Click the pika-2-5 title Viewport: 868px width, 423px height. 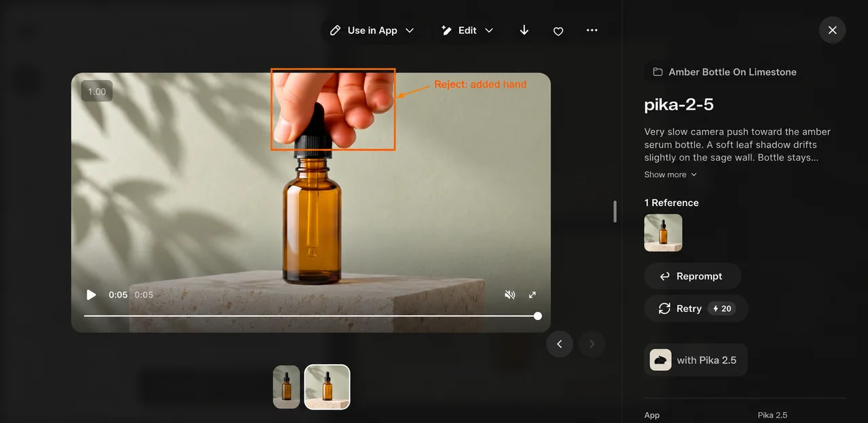pos(679,105)
